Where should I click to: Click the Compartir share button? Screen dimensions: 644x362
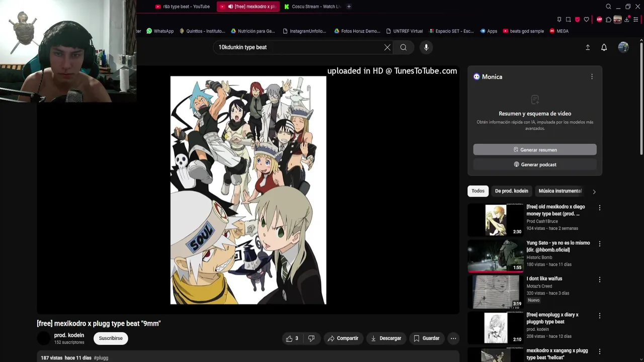tap(343, 338)
